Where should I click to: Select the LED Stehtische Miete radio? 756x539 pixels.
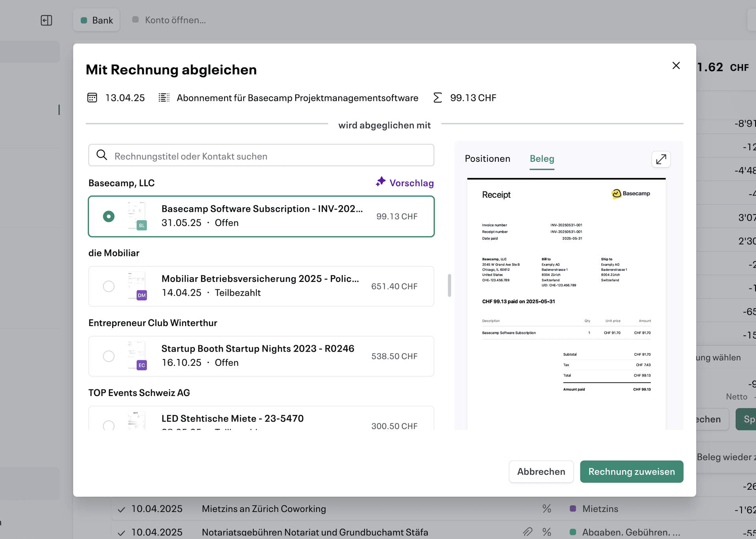(x=109, y=425)
